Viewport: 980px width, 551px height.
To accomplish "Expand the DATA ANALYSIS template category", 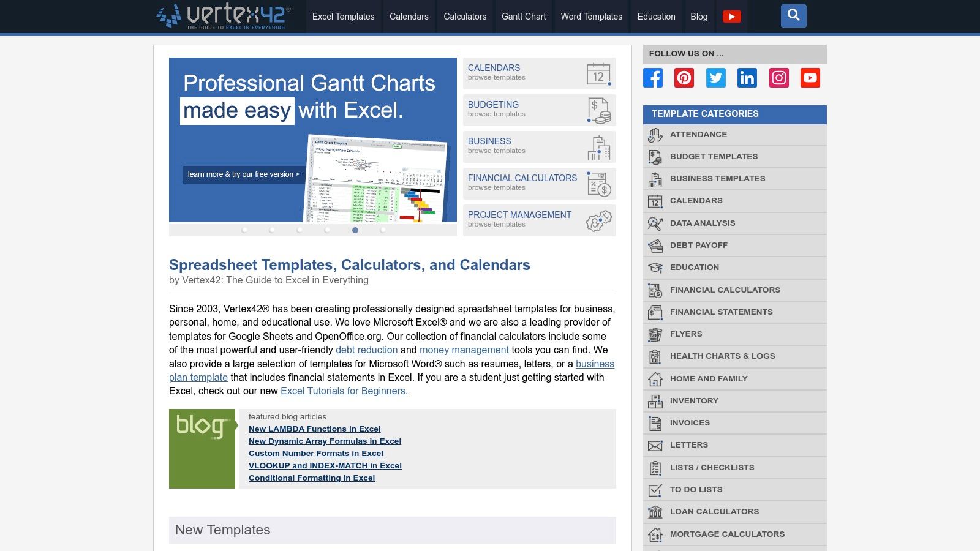I will 702,223.
